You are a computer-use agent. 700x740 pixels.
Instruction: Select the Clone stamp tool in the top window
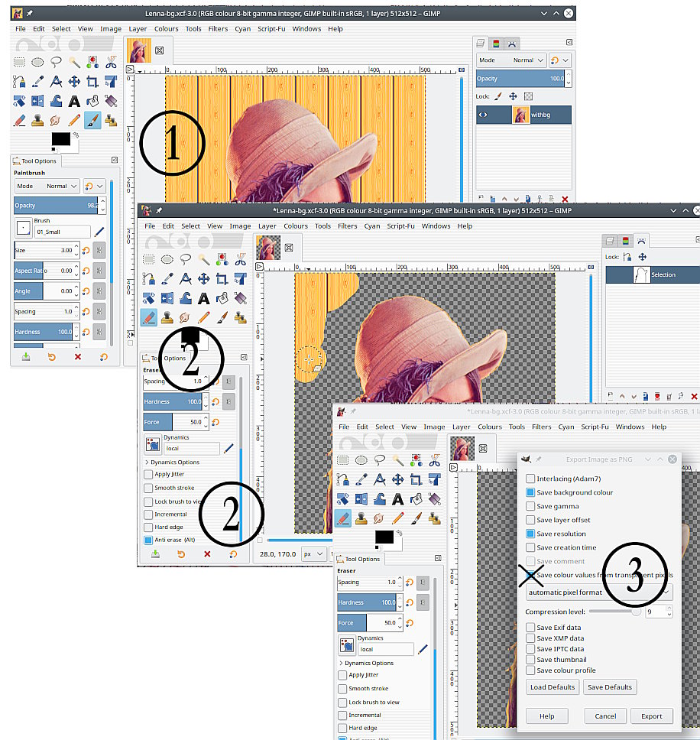tap(37, 120)
